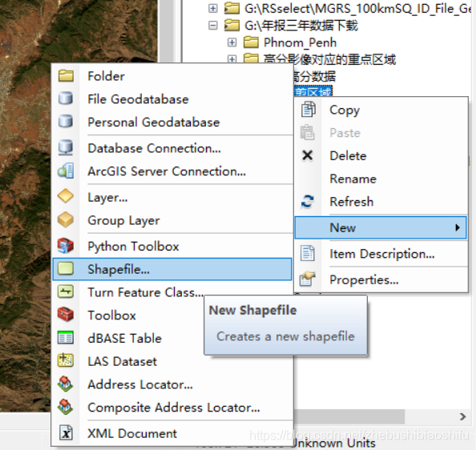476x450 pixels.
Task: Select Turn Feature Class... entry
Action: [x=172, y=292]
